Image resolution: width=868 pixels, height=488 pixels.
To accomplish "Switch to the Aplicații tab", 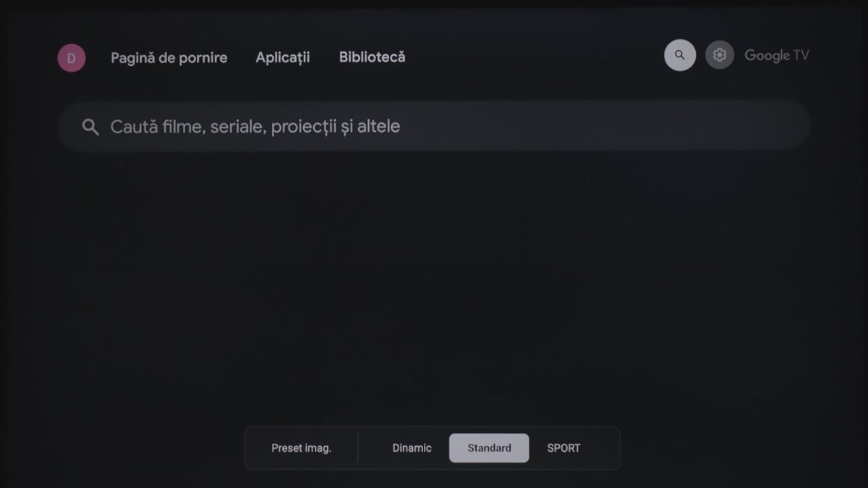I will [283, 58].
